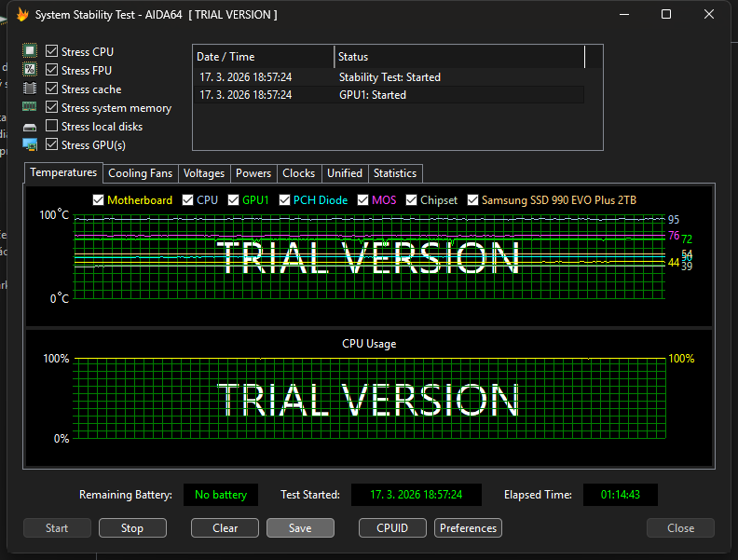Stop the stability test
This screenshot has height=560, width=738.
coord(132,528)
